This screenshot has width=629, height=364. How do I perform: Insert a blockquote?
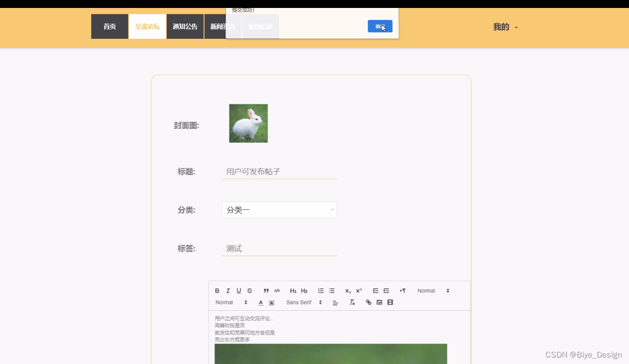point(266,291)
